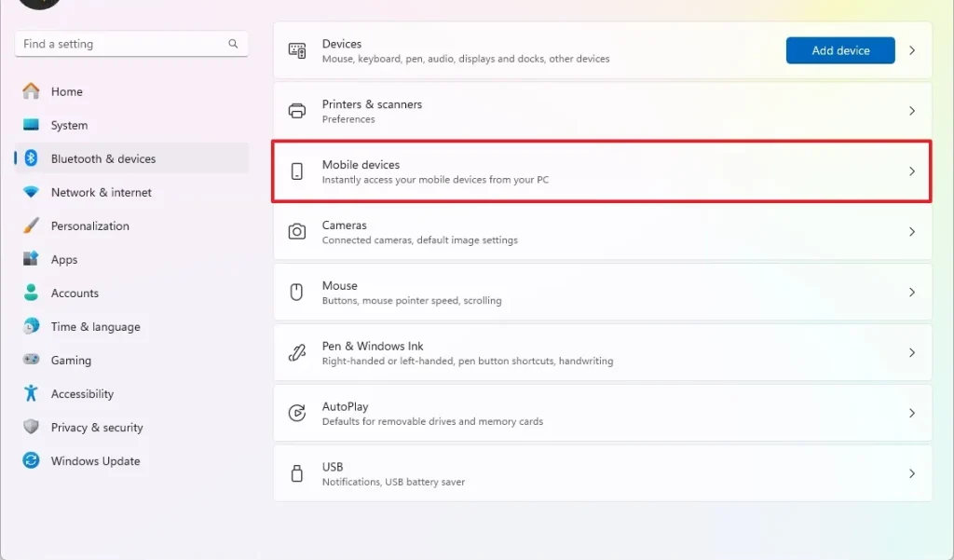Click the Bluetooth icon in sidebar
The width and height of the screenshot is (954, 560).
click(x=31, y=158)
